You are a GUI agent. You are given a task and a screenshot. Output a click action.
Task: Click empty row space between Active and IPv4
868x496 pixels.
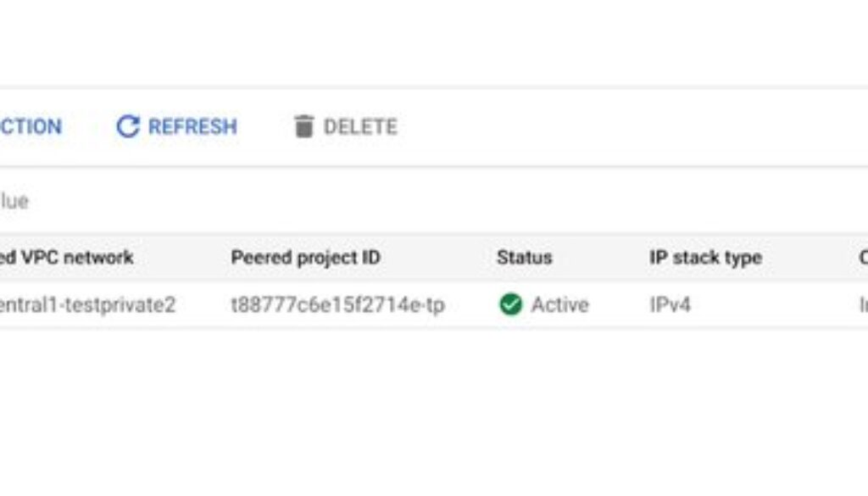[619, 304]
